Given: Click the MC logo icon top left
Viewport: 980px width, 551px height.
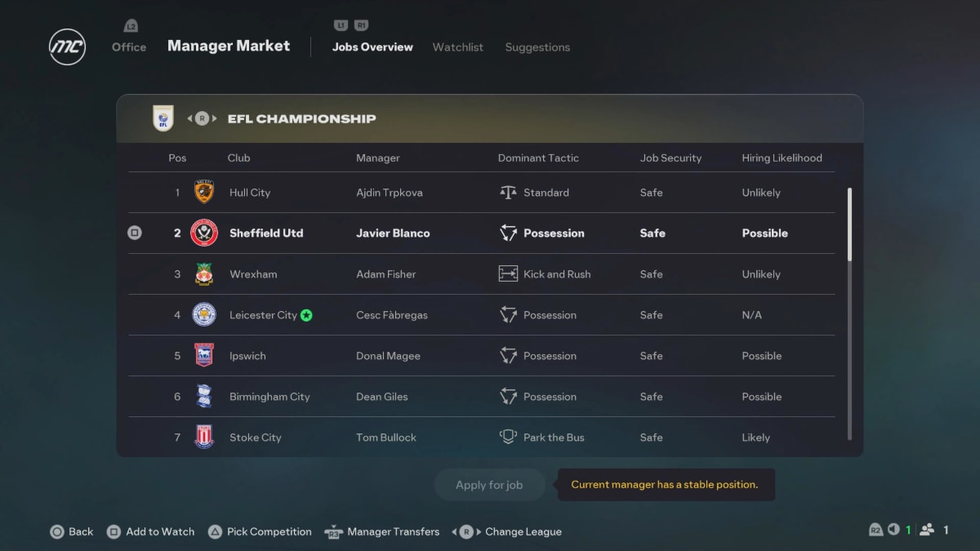Looking at the screenshot, I should pos(66,47).
